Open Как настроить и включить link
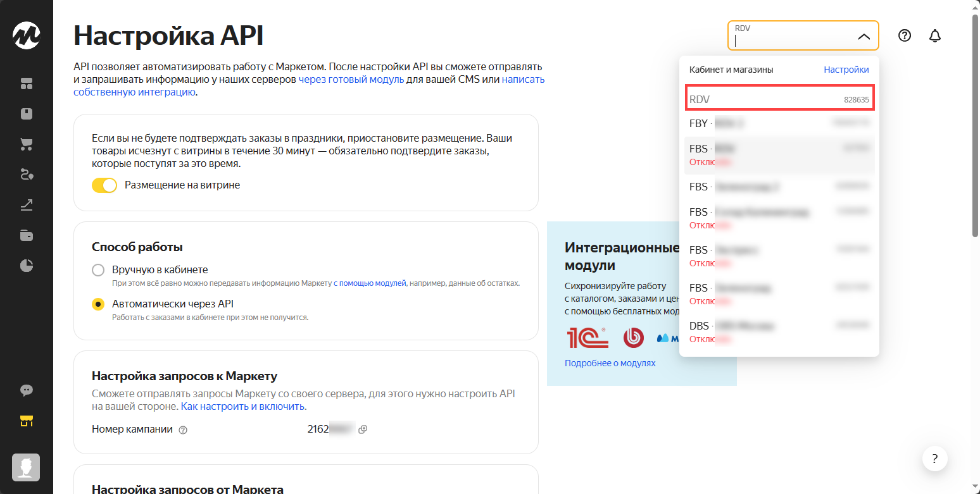The width and height of the screenshot is (980, 494). click(243, 406)
